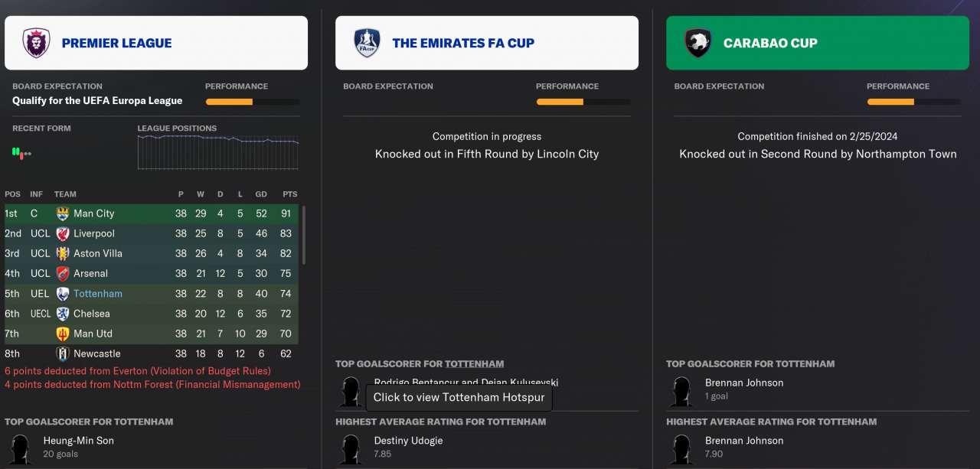Open The Emirates FA Cup panel
Screen dimensions: 980x469
[487, 43]
